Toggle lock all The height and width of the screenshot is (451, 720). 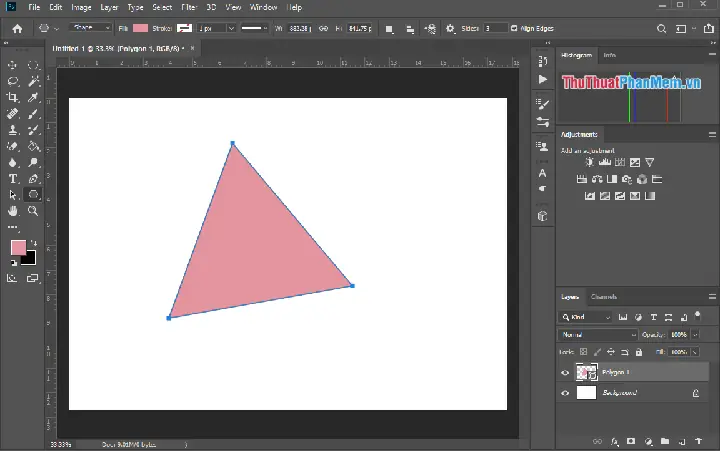[x=639, y=352]
